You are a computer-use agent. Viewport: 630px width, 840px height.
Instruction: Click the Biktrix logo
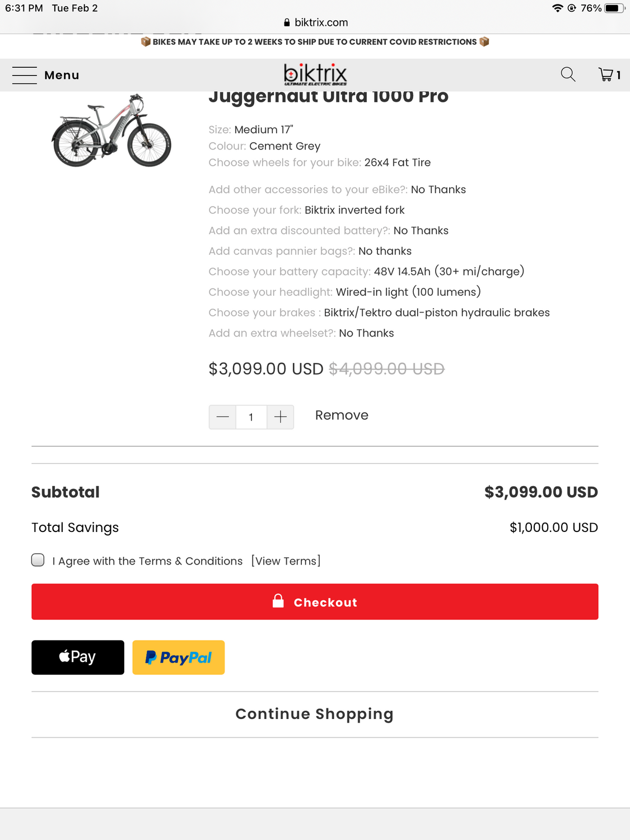pyautogui.click(x=315, y=74)
